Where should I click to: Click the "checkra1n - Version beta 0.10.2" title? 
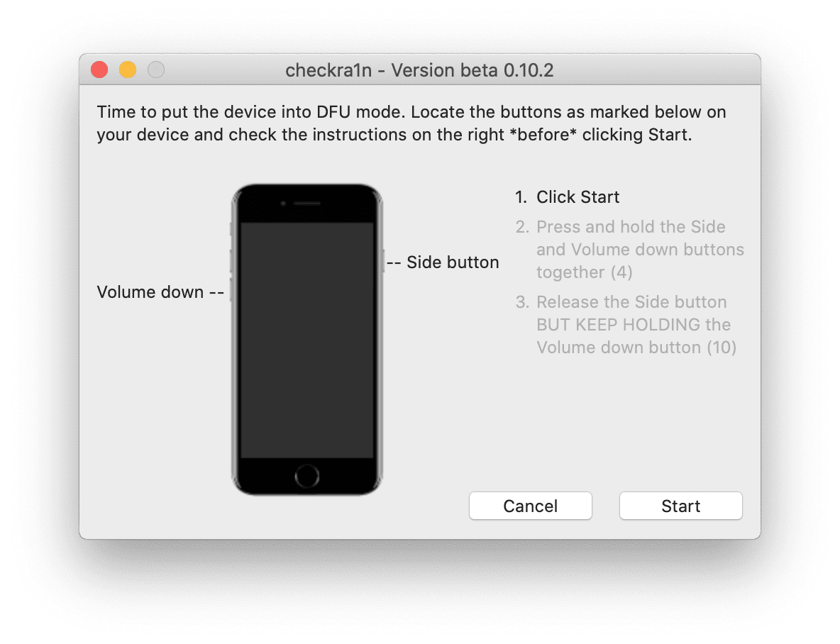tap(419, 70)
